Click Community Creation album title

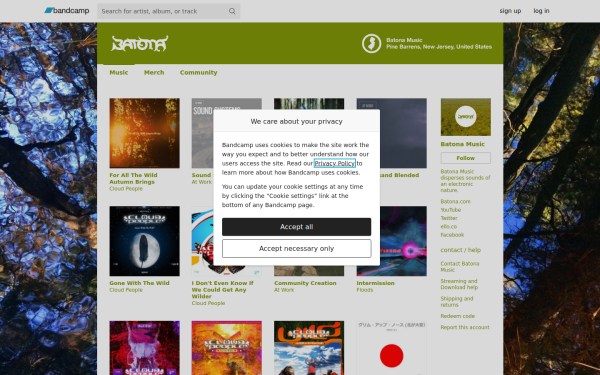click(305, 283)
